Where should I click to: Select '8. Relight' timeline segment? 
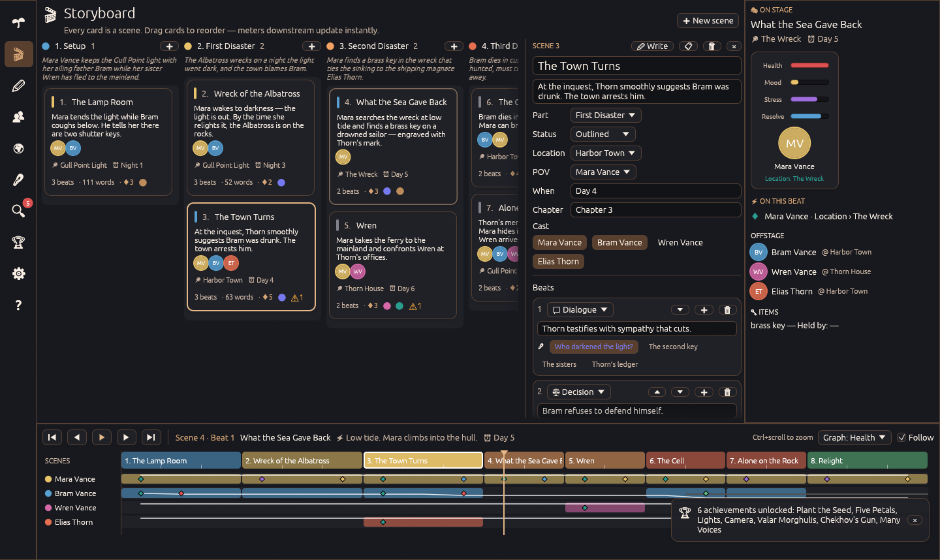868,461
